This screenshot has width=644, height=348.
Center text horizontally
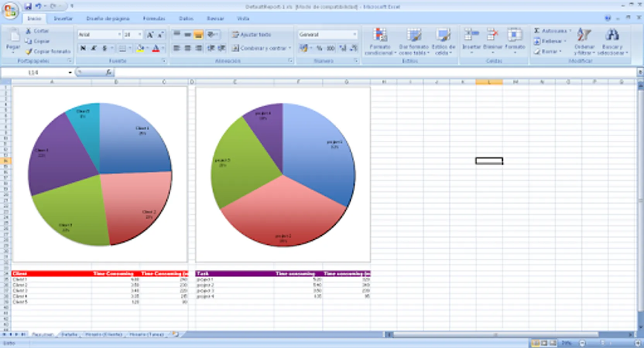[x=187, y=48]
